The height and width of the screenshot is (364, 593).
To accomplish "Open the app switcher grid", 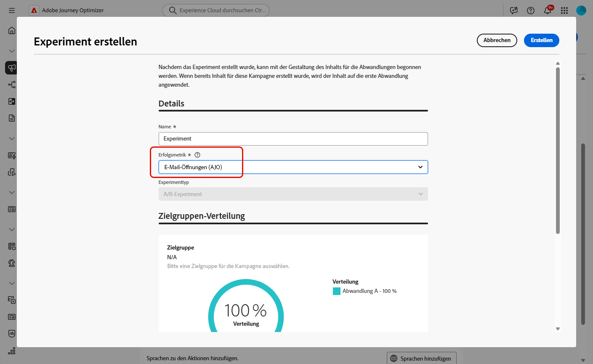I will (x=564, y=11).
